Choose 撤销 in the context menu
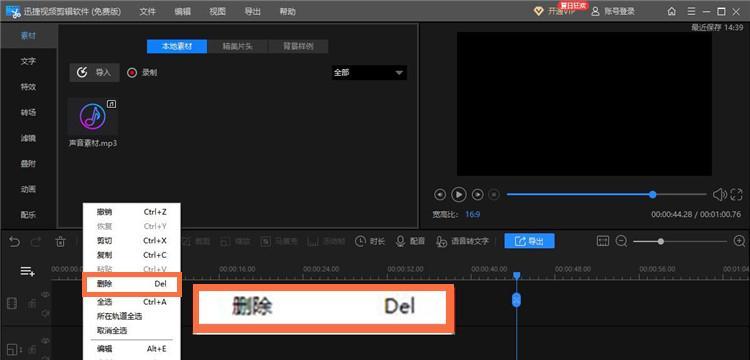This screenshot has height=360, width=750. point(132,212)
